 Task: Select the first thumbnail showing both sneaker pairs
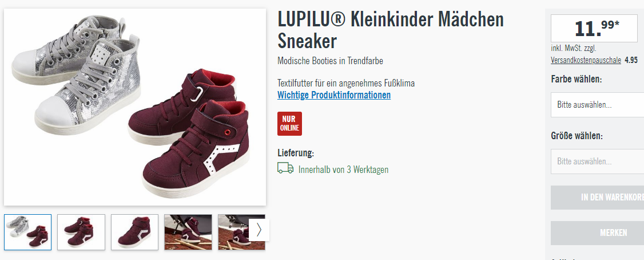(x=28, y=232)
